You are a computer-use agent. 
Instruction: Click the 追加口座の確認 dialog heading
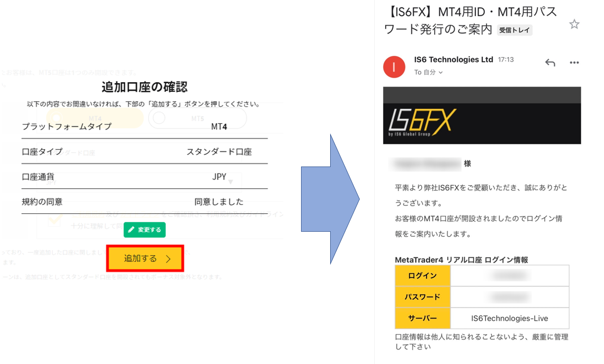[x=145, y=87]
